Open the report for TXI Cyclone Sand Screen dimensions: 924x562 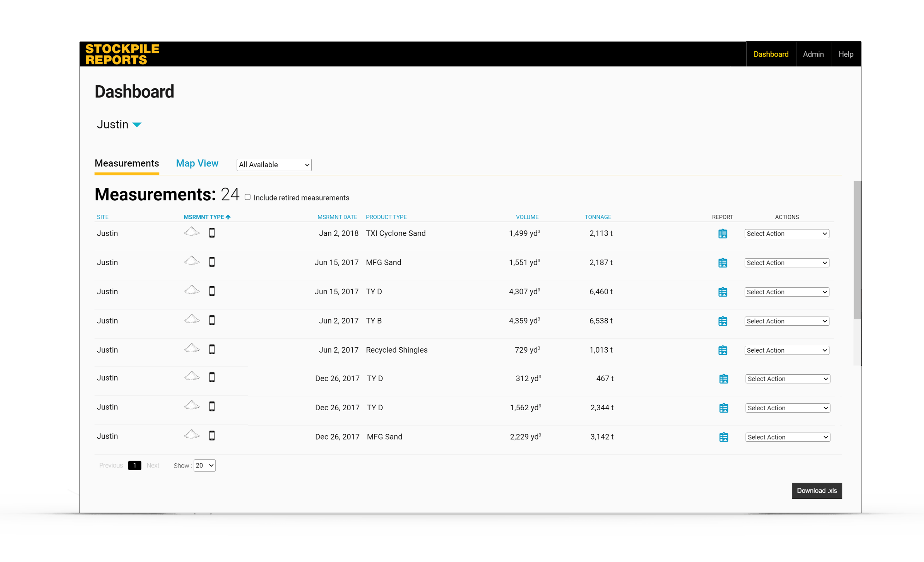point(723,233)
